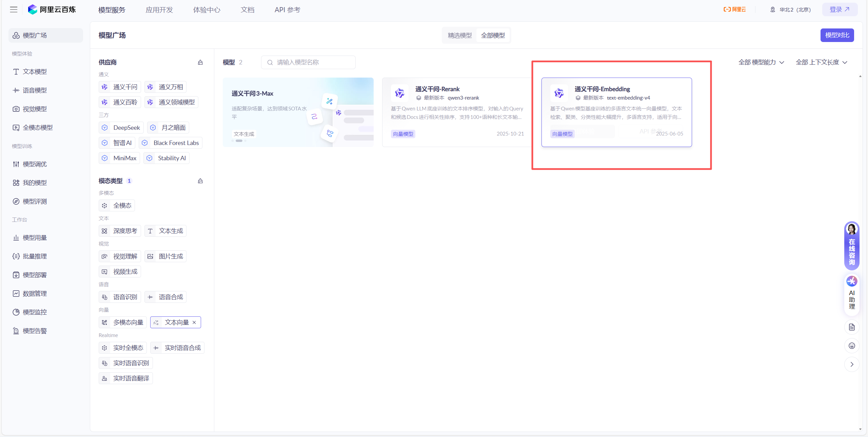Open 模型监控 in the left sidebar

(35, 312)
